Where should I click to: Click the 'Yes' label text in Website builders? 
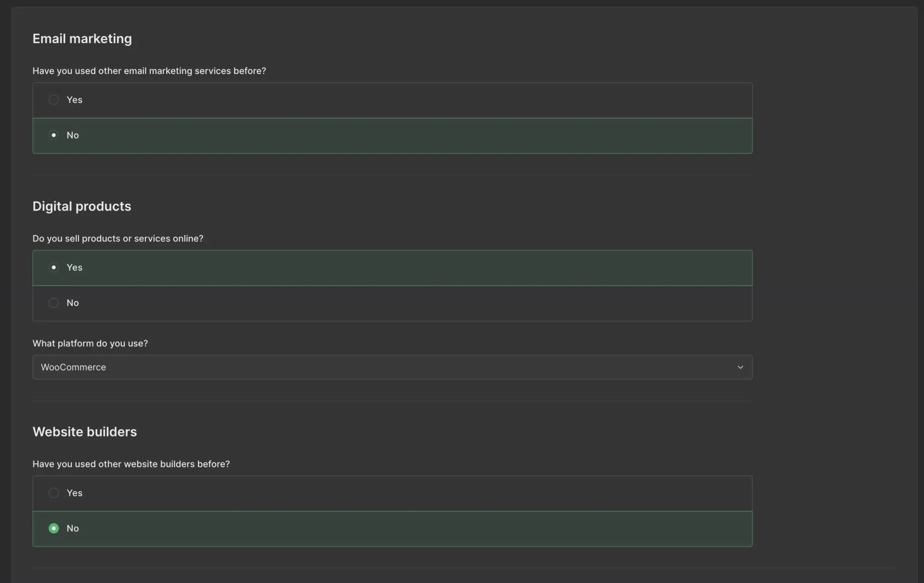point(74,493)
